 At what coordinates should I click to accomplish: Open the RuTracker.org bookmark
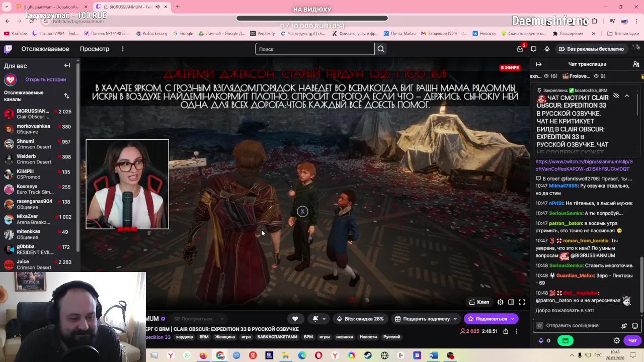tap(151, 33)
